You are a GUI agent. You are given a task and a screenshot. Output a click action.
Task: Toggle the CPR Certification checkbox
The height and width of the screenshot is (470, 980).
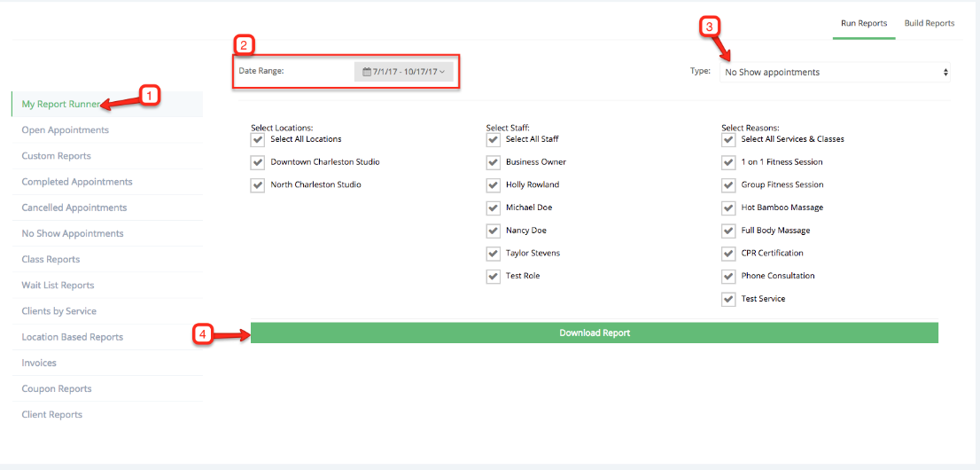tap(728, 254)
